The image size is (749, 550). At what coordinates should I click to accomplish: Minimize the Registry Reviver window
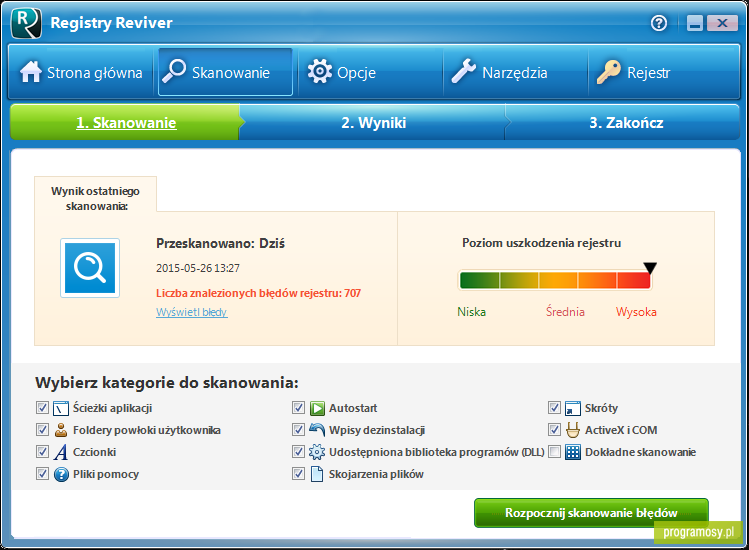[x=695, y=23]
